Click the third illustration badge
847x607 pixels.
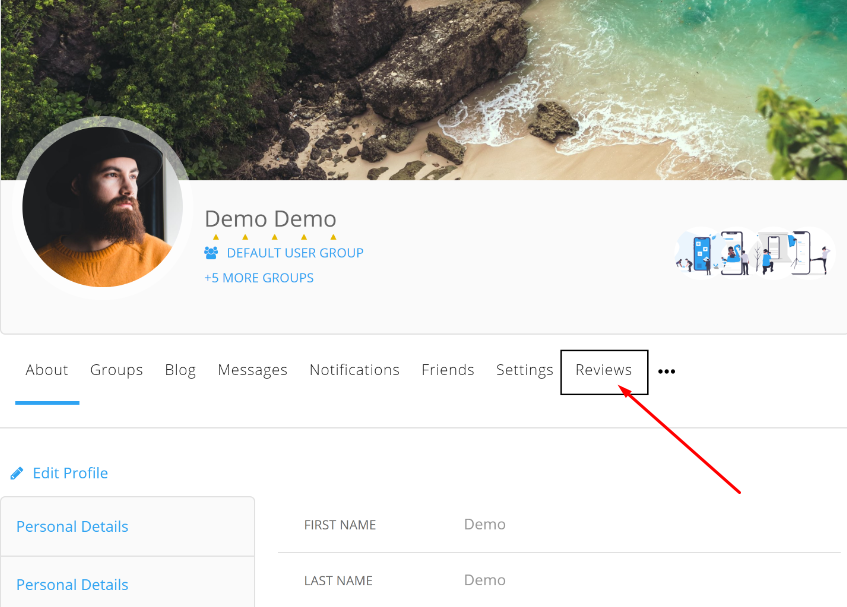pos(772,253)
